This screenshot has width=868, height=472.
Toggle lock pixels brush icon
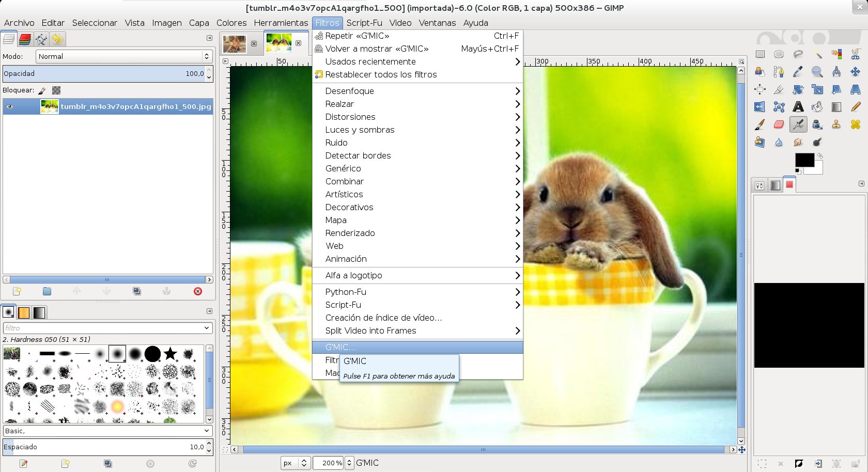[x=42, y=90]
